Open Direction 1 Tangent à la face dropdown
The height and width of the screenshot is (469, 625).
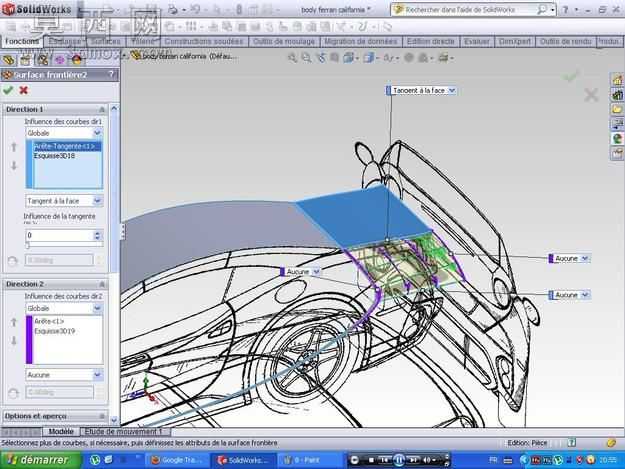point(97,201)
